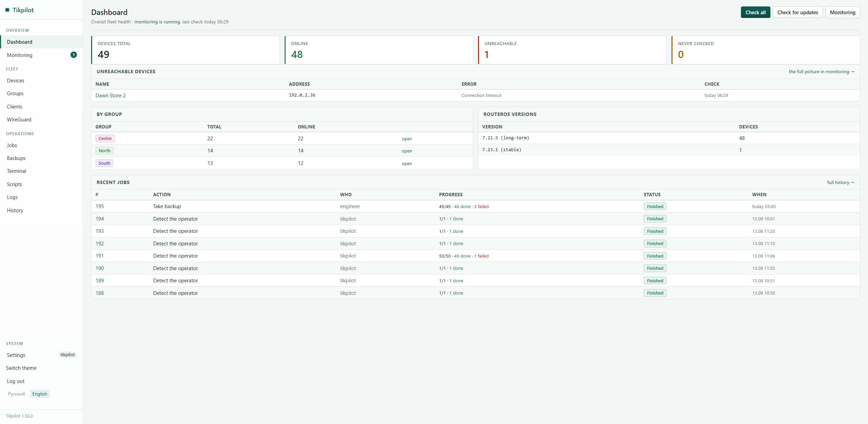Click Finished status badge for job 195

point(655,206)
